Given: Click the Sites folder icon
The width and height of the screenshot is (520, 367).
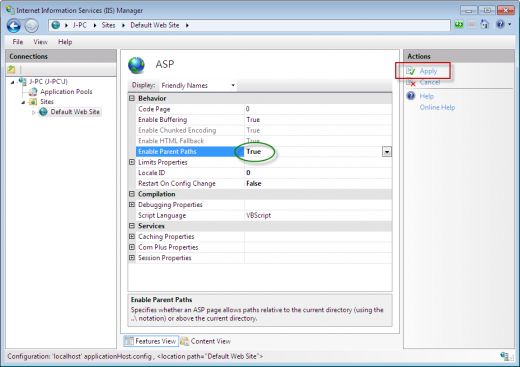Looking at the screenshot, I should coord(33,102).
